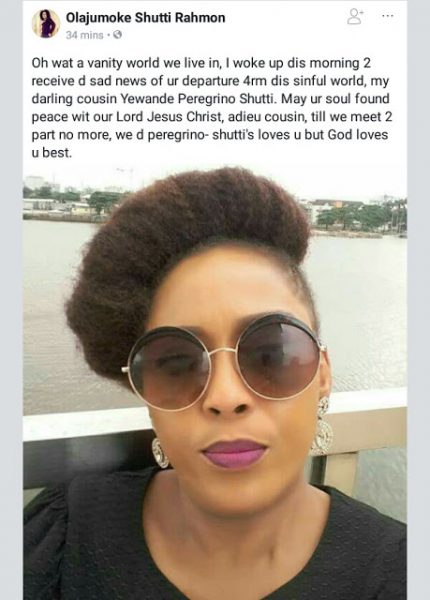Click the add friend icon
Viewport: 430px width, 600px height.
[x=355, y=17]
